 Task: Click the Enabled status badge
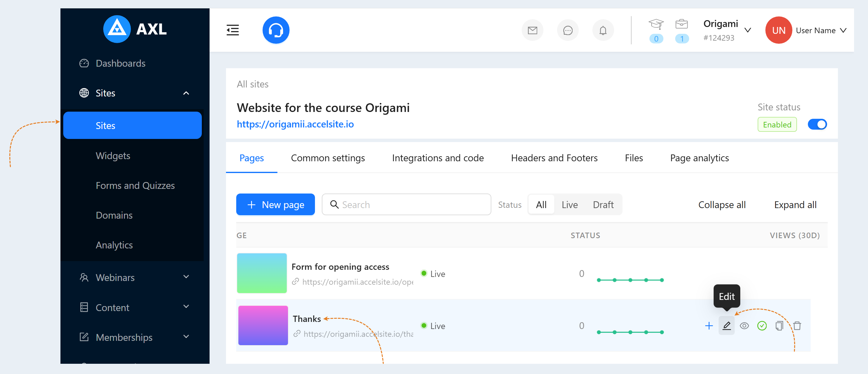(x=777, y=124)
